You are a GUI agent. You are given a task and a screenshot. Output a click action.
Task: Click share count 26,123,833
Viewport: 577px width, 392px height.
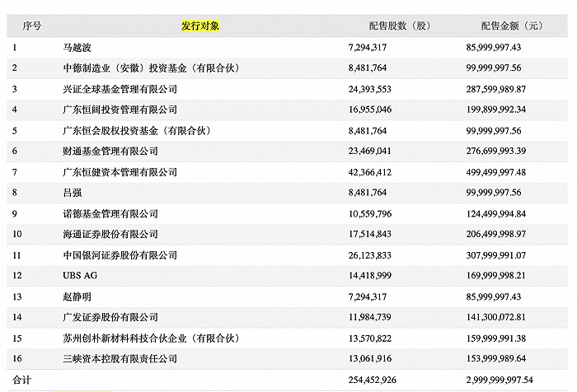pos(370,255)
